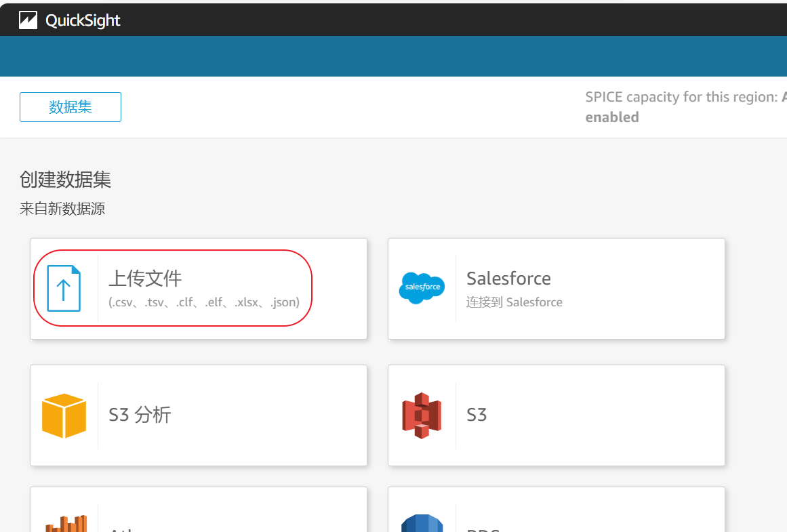Click the QuickSight brand name text
This screenshot has height=532, width=787.
coord(83,20)
